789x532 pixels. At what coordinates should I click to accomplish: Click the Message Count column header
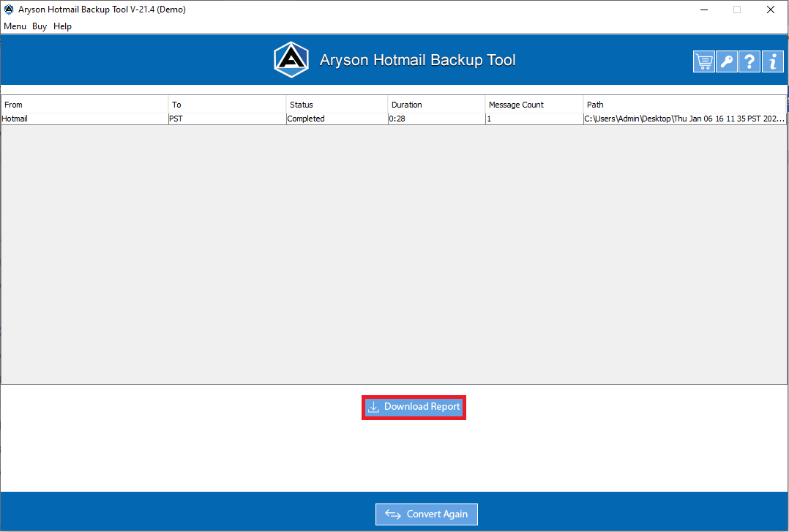pyautogui.click(x=534, y=105)
